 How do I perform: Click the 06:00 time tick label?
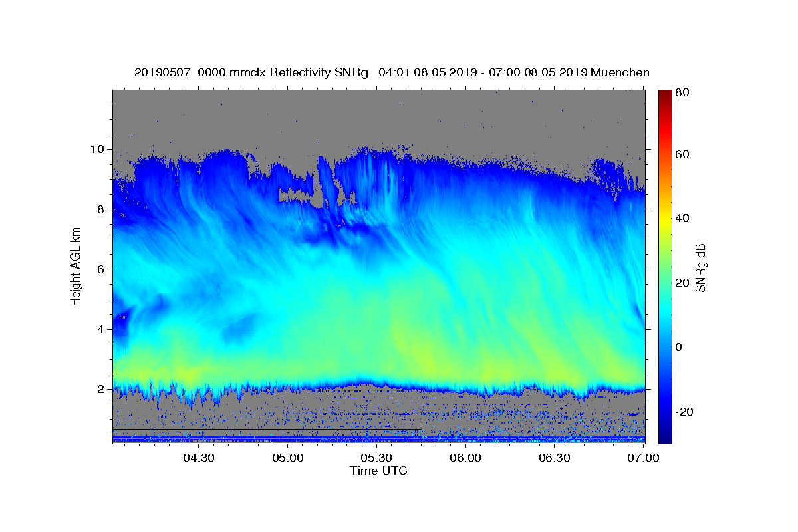click(x=465, y=458)
